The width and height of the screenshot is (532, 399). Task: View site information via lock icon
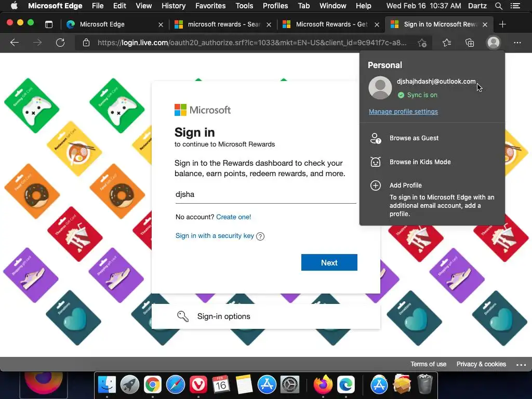pyautogui.click(x=86, y=43)
